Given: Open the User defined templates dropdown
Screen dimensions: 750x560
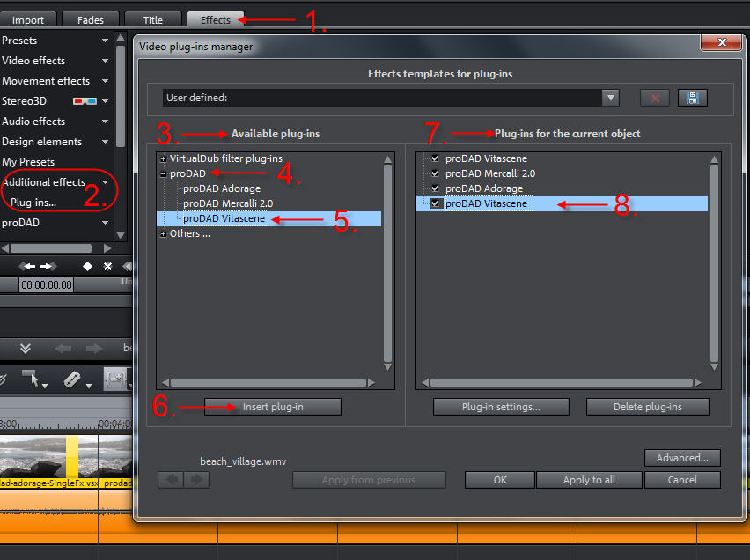Looking at the screenshot, I should (x=609, y=98).
